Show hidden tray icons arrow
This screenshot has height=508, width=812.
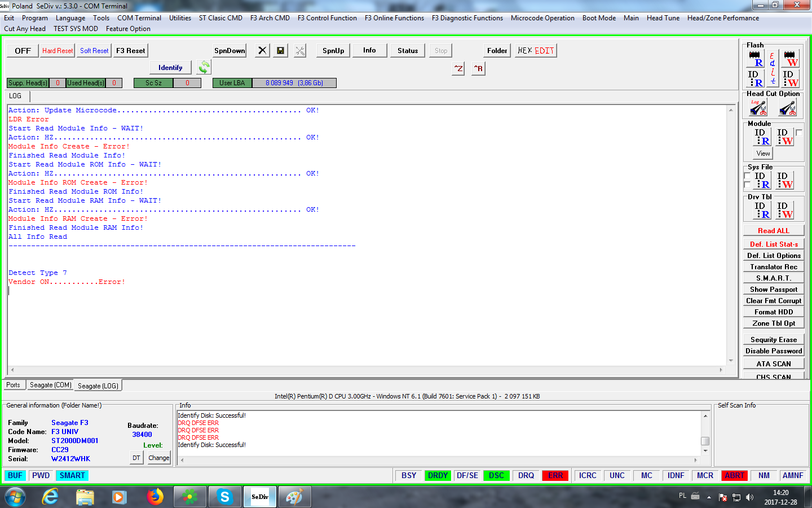click(x=709, y=497)
